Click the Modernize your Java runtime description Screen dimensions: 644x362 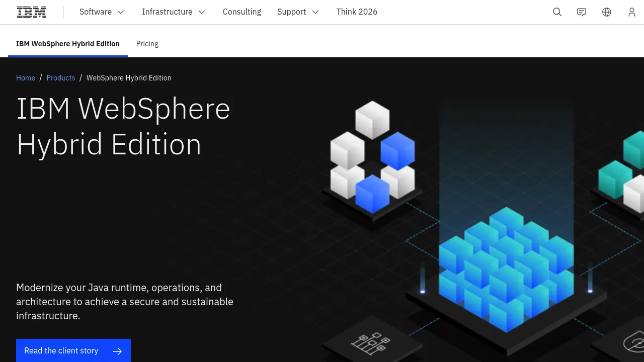(x=125, y=302)
